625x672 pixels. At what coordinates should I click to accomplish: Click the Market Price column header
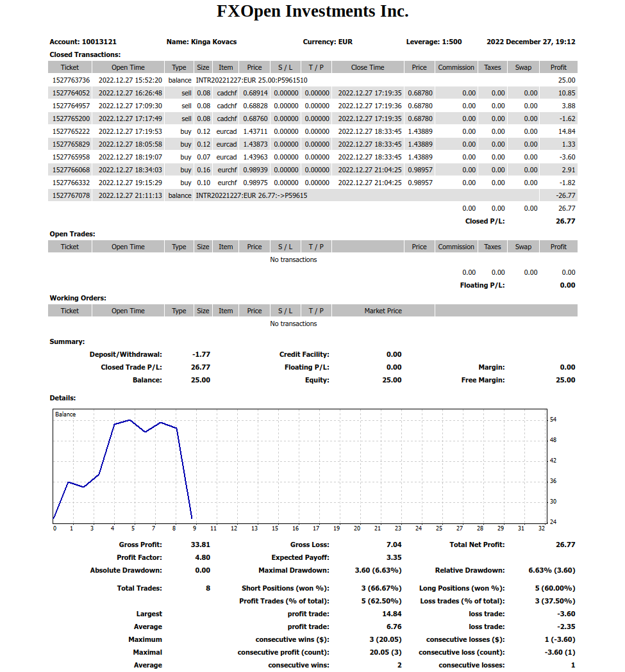383,311
